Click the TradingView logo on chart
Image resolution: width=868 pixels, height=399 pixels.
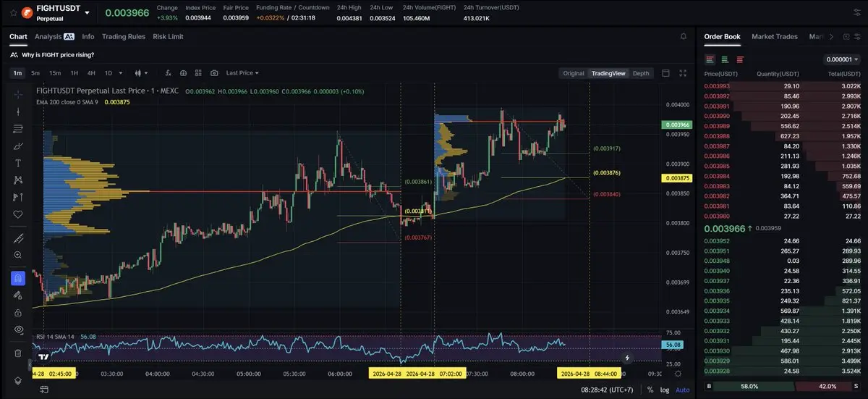tap(43, 357)
